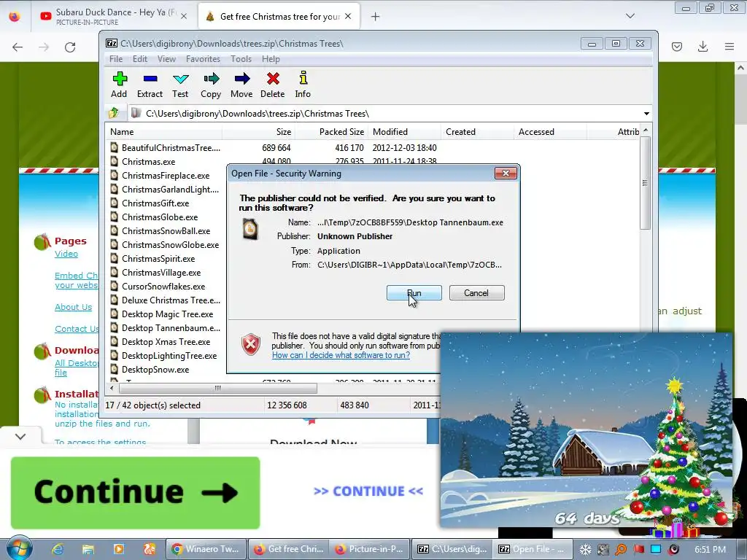Open 'How can I decide what software to run?'
Image resolution: width=747 pixels, height=560 pixels.
coord(341,355)
